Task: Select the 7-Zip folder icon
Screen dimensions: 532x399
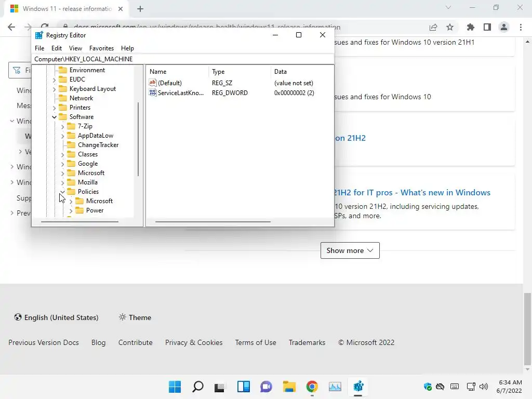Action: (71, 126)
